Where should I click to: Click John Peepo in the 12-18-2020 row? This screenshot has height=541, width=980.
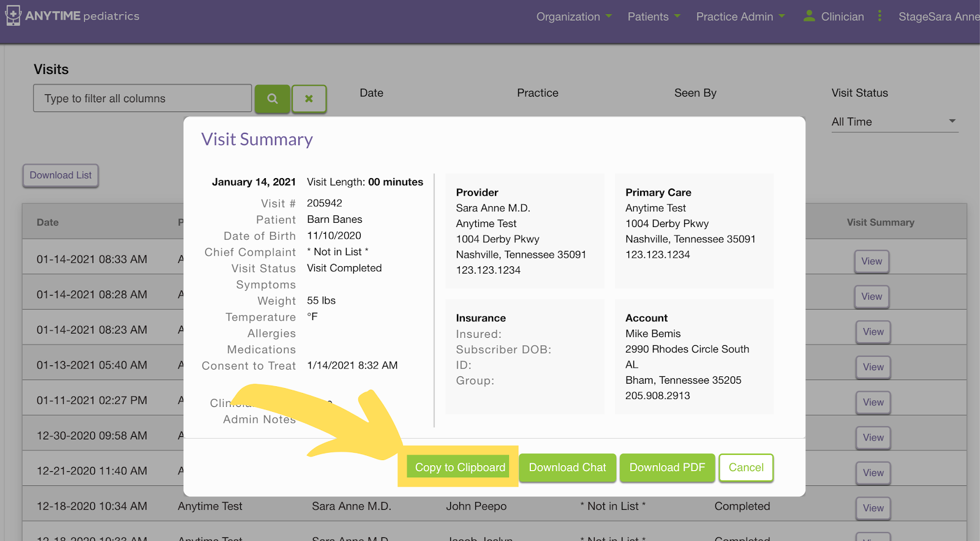coord(476,507)
